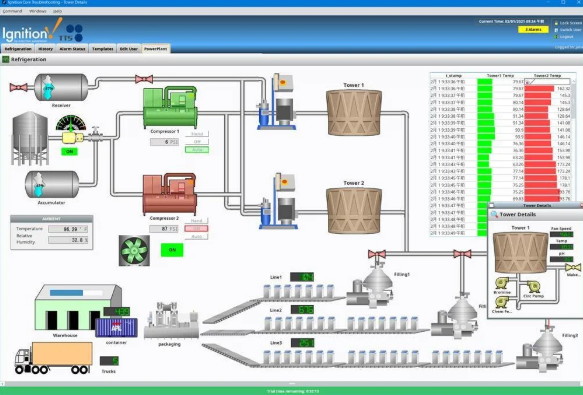Screen dimensions: 583x395
Task: Click the Circ Pump icon in Tower Details
Action: pyautogui.click(x=534, y=287)
